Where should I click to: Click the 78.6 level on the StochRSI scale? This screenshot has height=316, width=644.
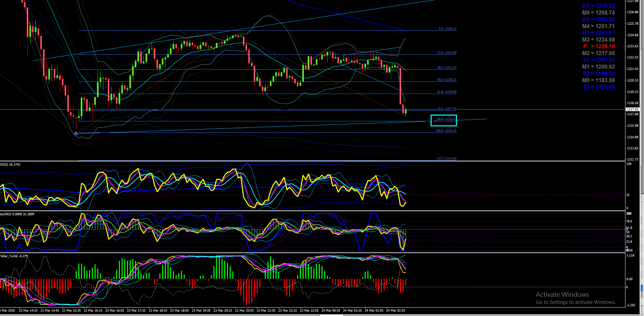[629, 221]
